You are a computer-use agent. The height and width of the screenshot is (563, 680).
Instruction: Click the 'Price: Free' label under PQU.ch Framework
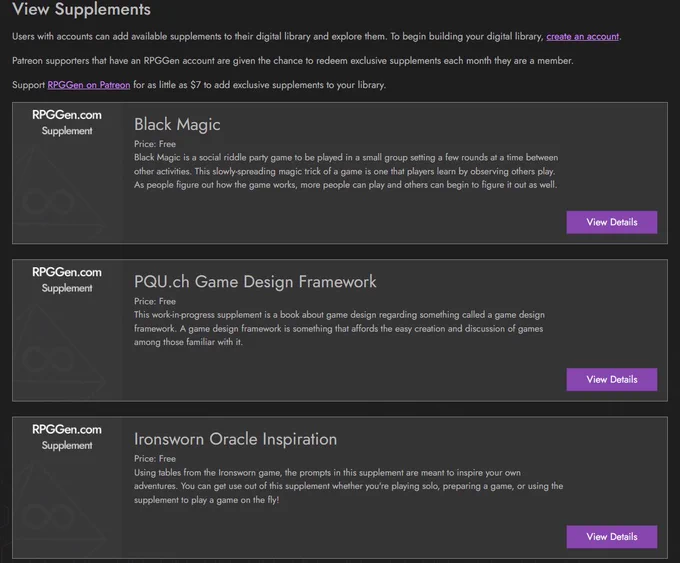click(155, 301)
